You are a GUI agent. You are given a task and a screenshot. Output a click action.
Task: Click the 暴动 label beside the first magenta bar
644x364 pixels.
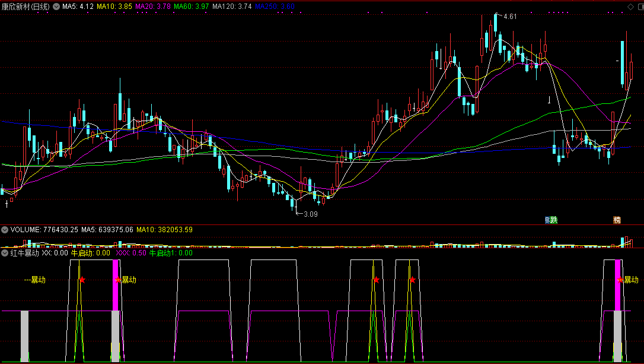[129, 280]
